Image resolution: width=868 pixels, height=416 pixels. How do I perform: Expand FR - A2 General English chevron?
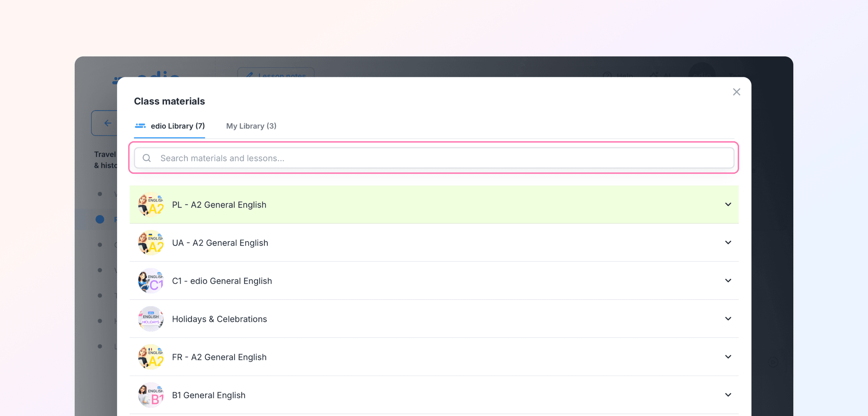pos(728,357)
